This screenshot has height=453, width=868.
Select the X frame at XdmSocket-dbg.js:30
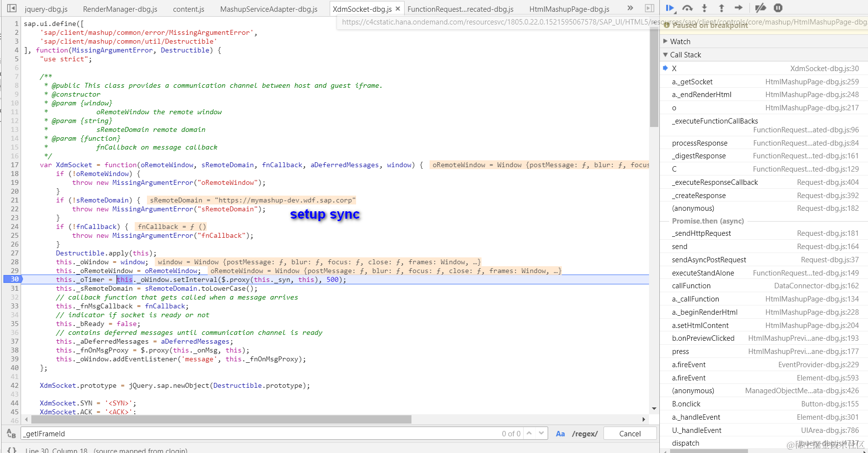pyautogui.click(x=764, y=69)
